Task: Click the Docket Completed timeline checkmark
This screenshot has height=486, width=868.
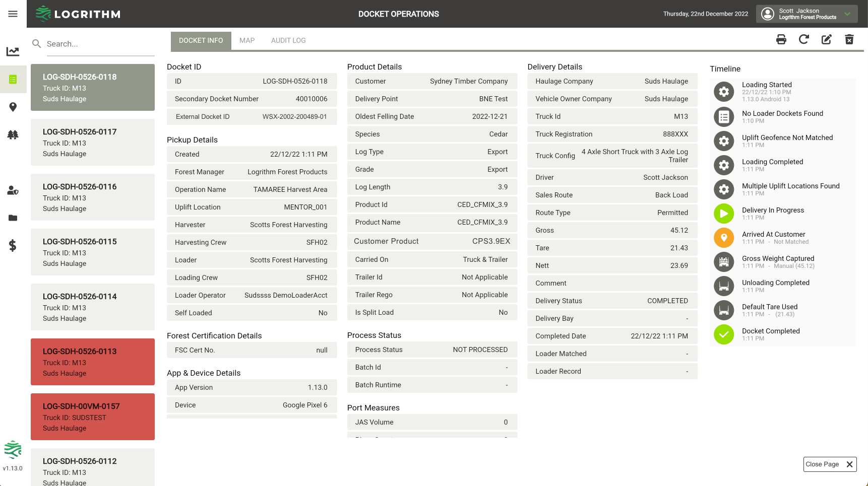Action: 724,334
